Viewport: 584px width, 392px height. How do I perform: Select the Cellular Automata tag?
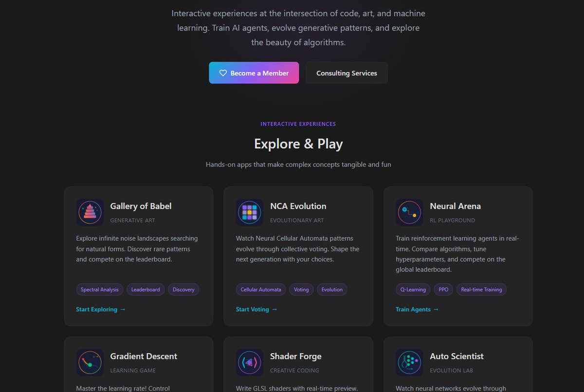[261, 289]
